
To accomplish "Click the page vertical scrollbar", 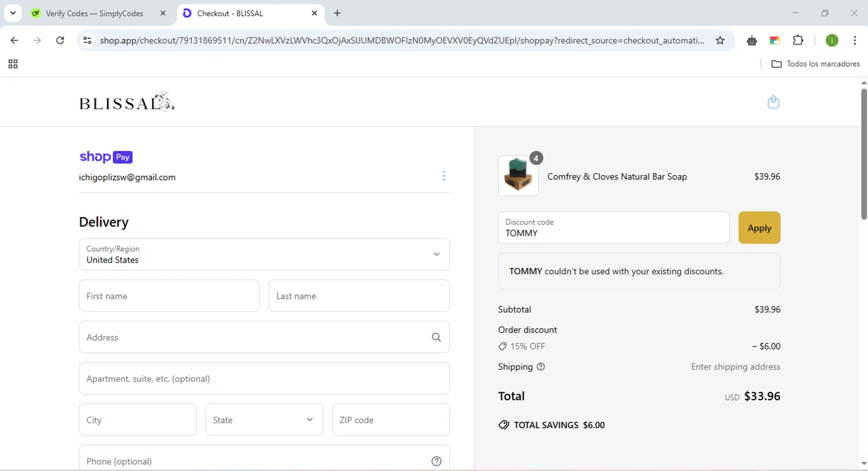I will coord(863,153).
